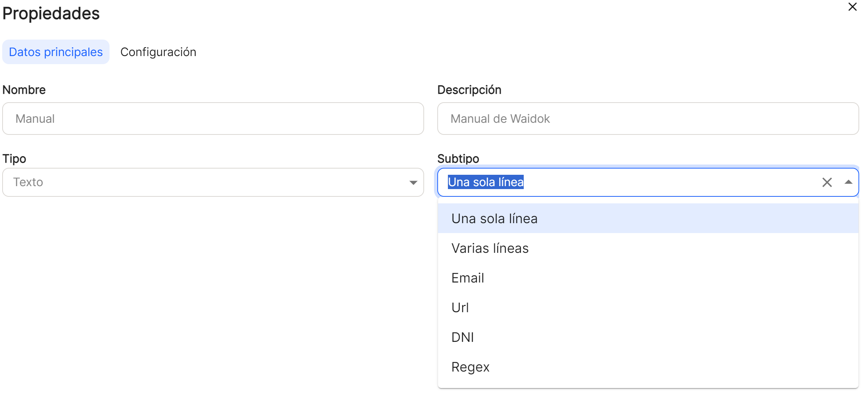Choose the DNI subtype option
This screenshot has height=395, width=868.
click(x=648, y=337)
